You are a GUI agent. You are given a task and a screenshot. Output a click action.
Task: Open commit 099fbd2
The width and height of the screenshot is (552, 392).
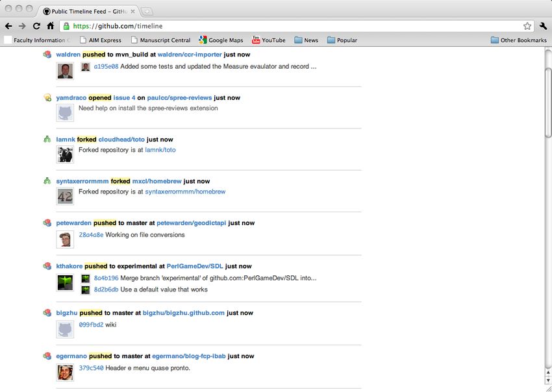[x=91, y=325]
